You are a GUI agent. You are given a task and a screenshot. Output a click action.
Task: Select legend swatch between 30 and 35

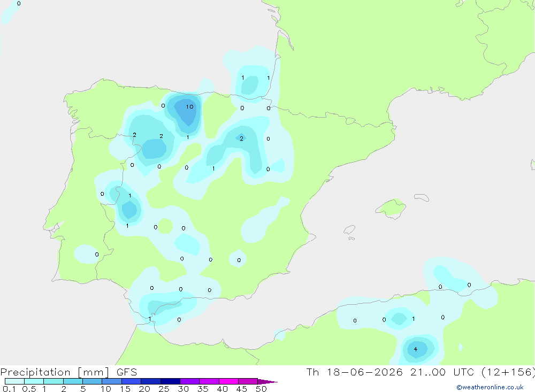pyautogui.click(x=190, y=381)
